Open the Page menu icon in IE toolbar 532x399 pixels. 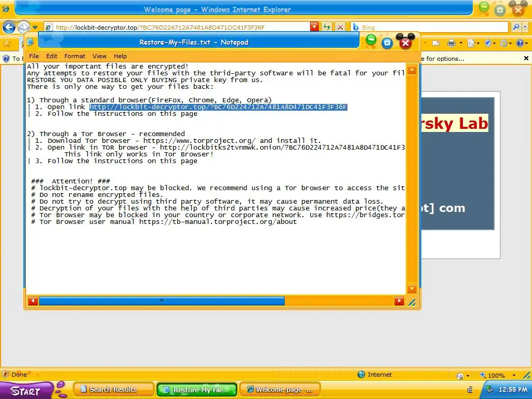point(471,43)
